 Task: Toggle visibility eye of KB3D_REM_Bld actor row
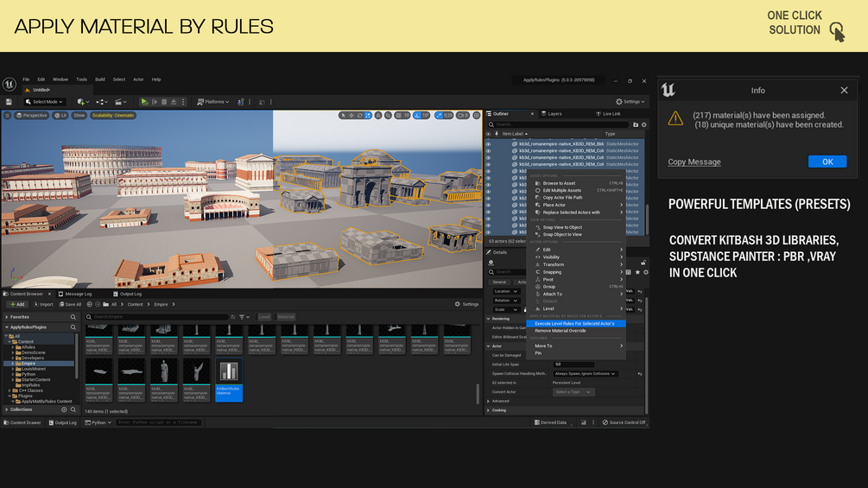[x=488, y=144]
